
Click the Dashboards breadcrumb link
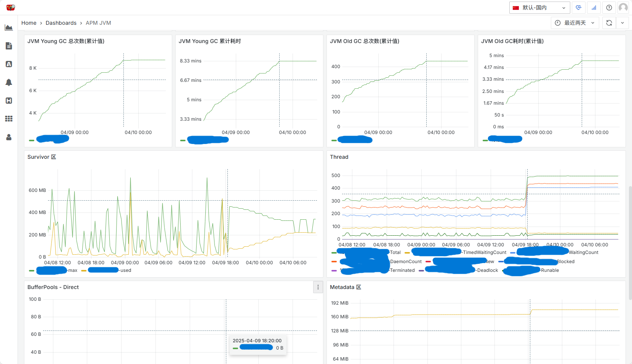click(x=61, y=23)
